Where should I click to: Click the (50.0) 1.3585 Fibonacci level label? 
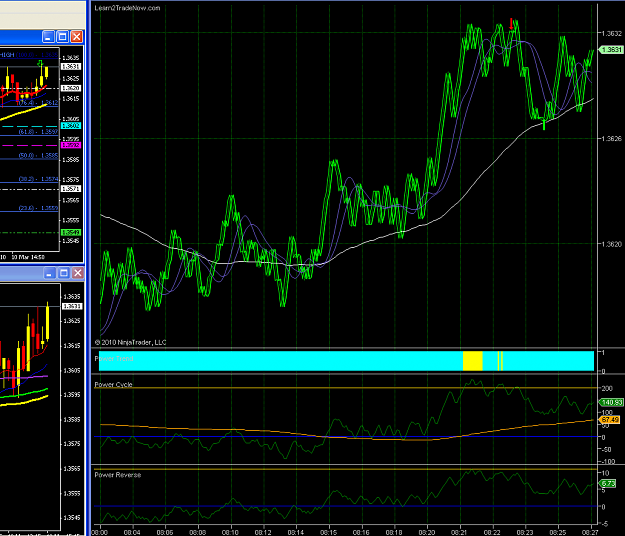tap(38, 155)
